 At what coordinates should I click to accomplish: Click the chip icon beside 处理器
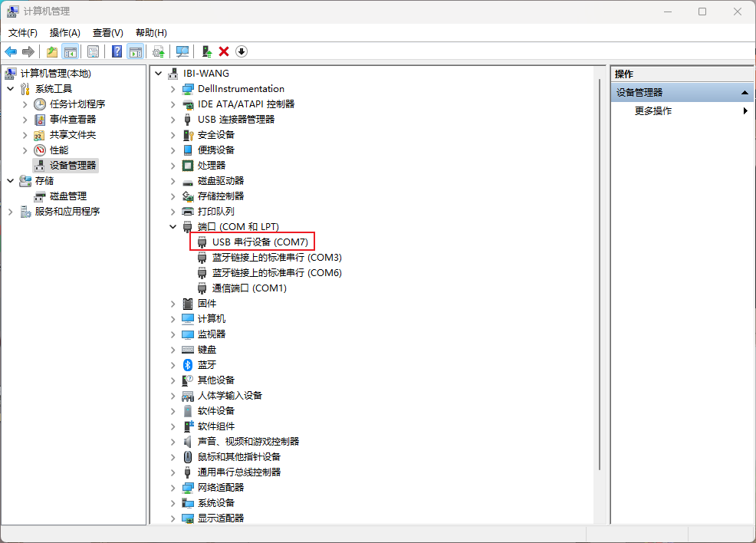click(x=188, y=166)
